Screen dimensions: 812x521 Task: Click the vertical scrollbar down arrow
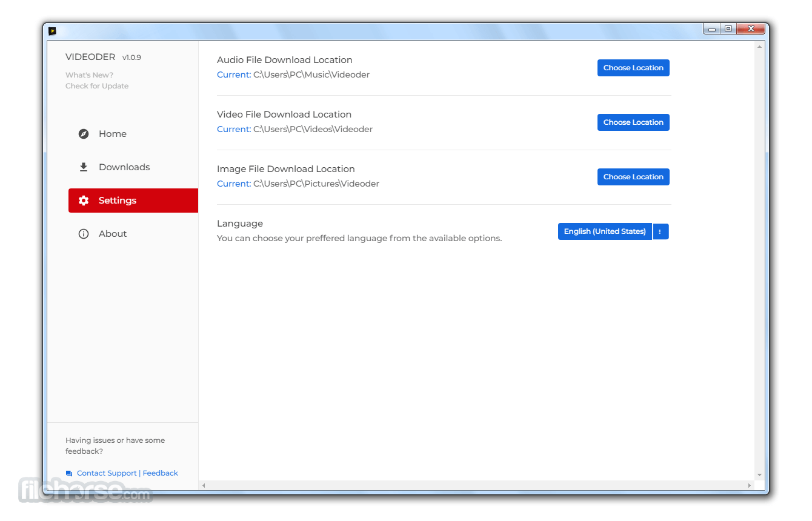759,476
